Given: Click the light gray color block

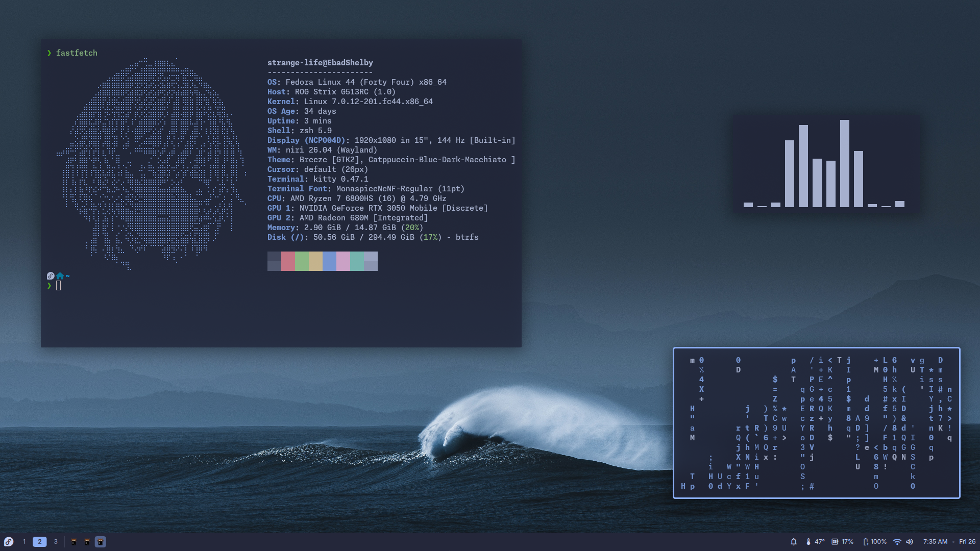Looking at the screenshot, I should pyautogui.click(x=371, y=261).
